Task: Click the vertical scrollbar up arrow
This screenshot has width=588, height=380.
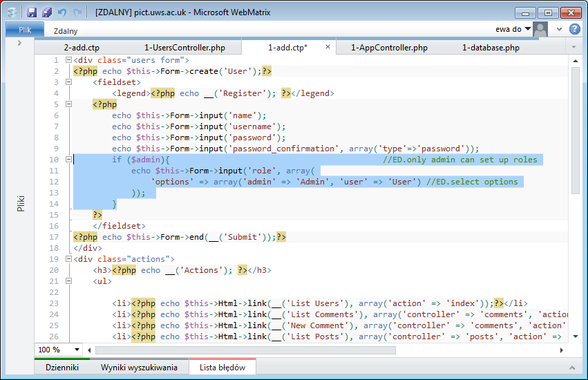Action: [x=576, y=60]
